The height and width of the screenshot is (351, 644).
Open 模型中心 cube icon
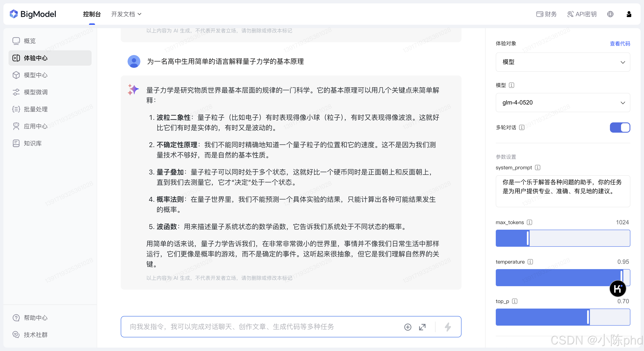(x=16, y=75)
